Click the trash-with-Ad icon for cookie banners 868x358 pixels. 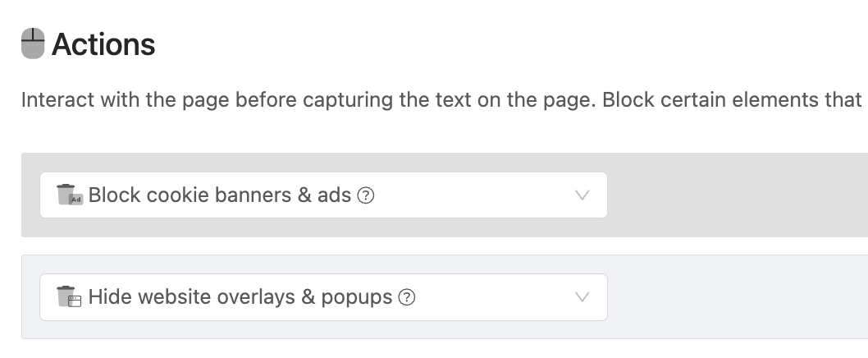click(x=70, y=195)
